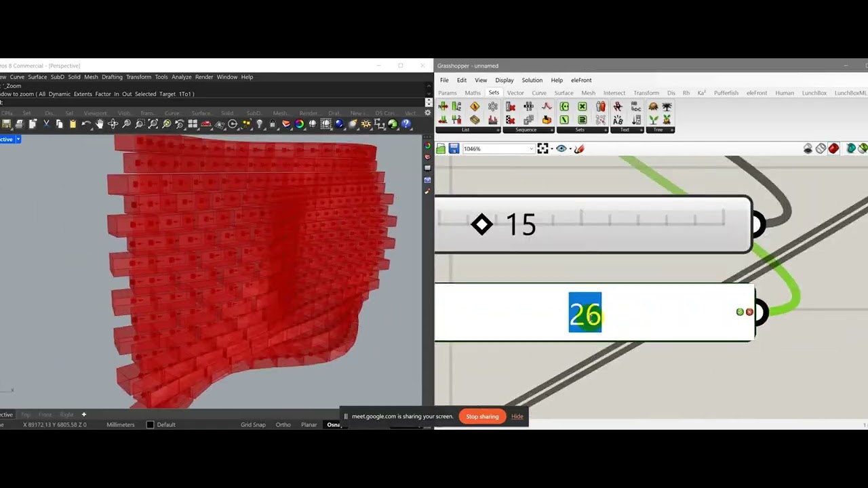868x488 pixels.
Task: Open the Solution menu in Grasshopper
Action: click(532, 80)
